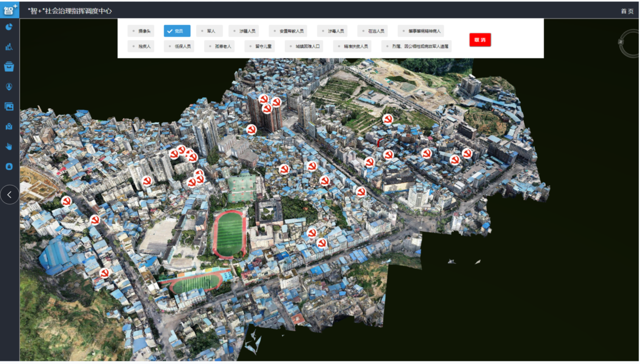
Task: Enable the 肇事肇祸精神病人 filter option
Action: [421, 31]
